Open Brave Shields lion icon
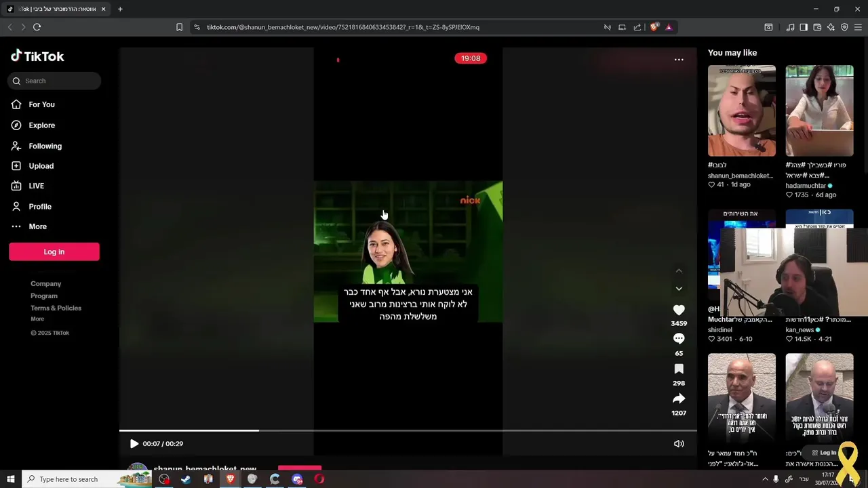868x488 pixels. pyautogui.click(x=654, y=27)
